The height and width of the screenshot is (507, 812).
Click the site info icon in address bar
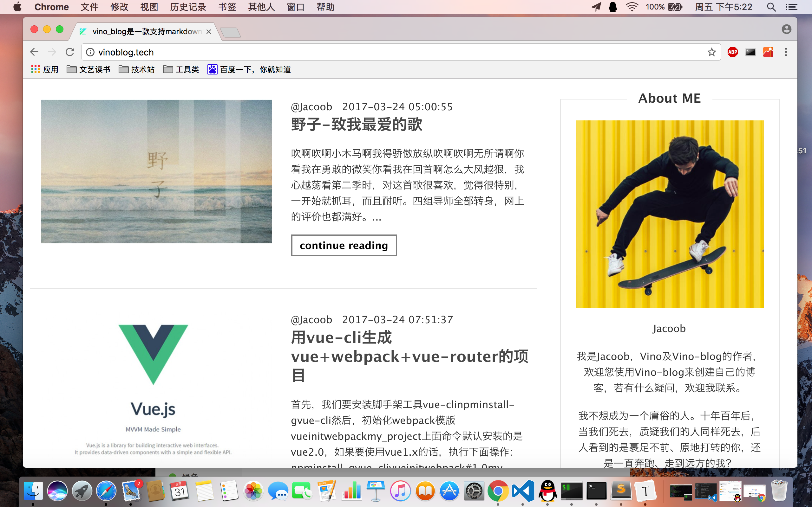tap(90, 52)
